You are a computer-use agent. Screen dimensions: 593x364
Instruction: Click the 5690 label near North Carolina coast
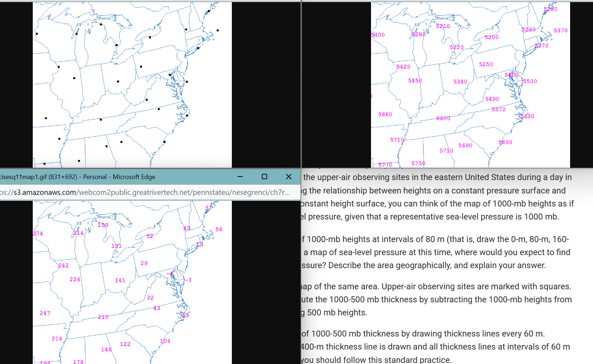(x=506, y=142)
